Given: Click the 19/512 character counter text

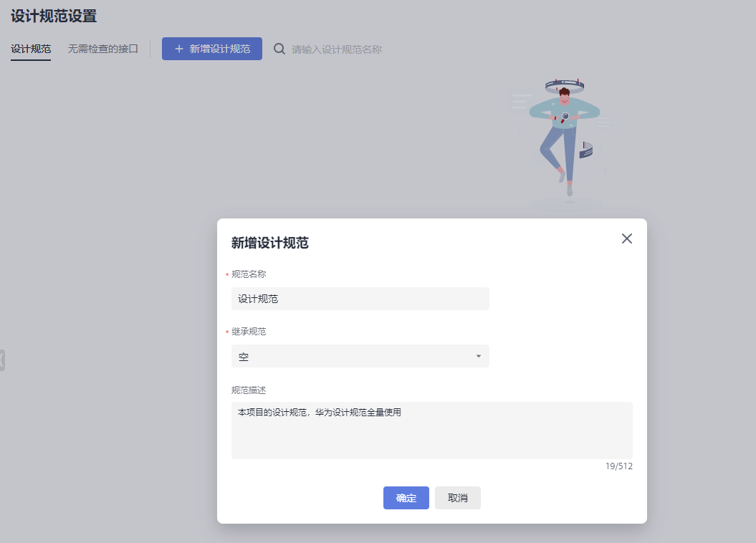Looking at the screenshot, I should [x=618, y=466].
